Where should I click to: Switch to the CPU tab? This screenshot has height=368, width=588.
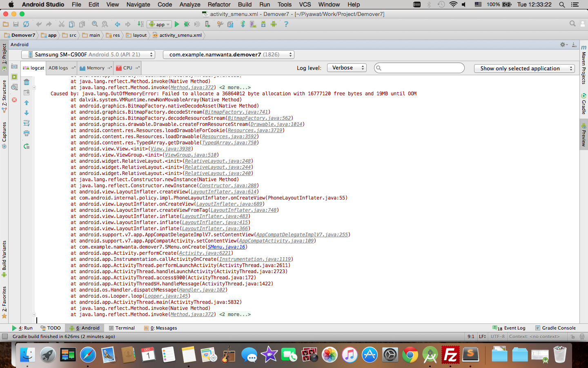click(127, 68)
